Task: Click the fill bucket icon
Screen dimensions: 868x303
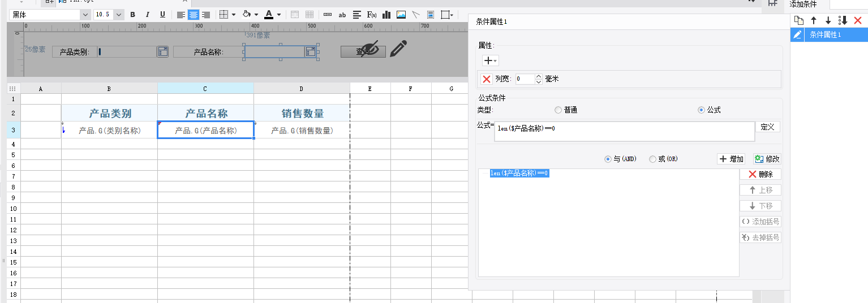Action: [x=247, y=15]
